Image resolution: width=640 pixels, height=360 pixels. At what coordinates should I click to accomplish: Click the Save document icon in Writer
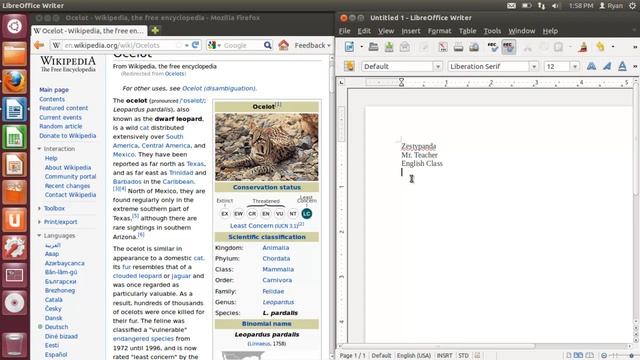389,47
